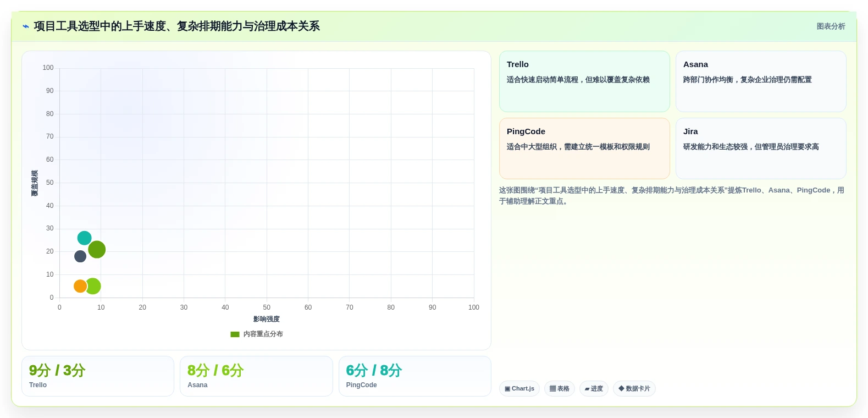The image size is (868, 418).
Task: Open the Jira summary card
Action: tap(761, 148)
